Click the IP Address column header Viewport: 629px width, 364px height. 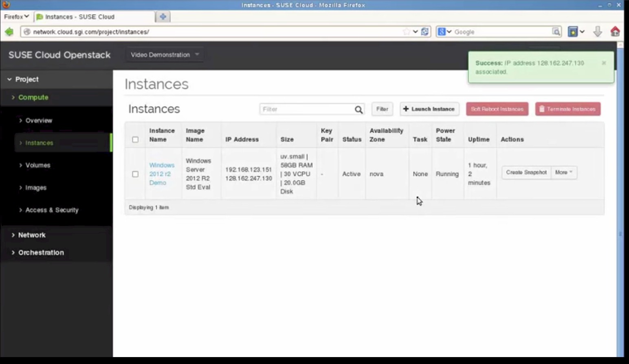coord(242,139)
